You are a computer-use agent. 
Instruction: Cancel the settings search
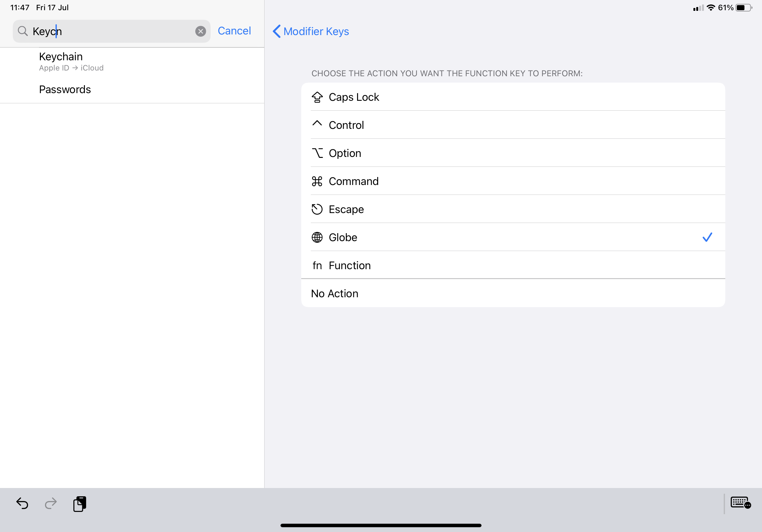pos(234,31)
